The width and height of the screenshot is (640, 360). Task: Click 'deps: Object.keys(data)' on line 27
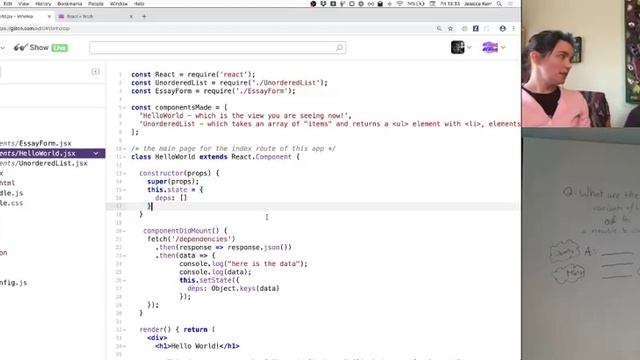pyautogui.click(x=233, y=289)
